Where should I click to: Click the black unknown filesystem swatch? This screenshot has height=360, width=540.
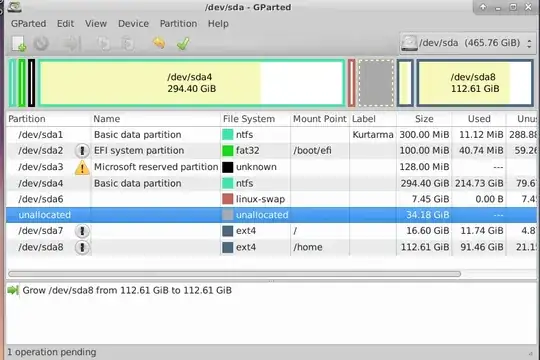(228, 167)
